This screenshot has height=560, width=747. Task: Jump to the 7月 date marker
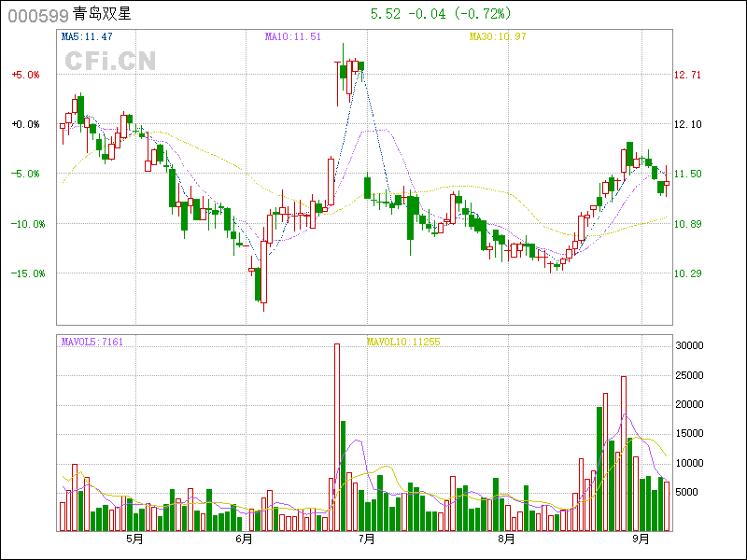[x=366, y=539]
